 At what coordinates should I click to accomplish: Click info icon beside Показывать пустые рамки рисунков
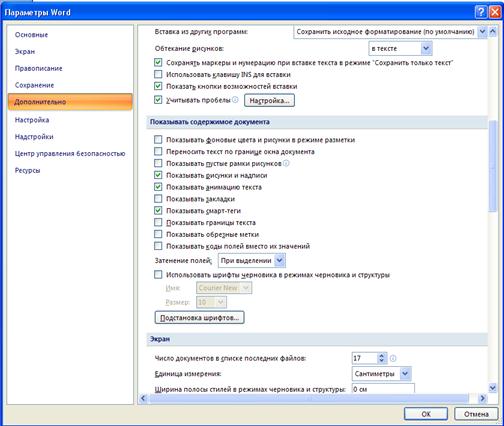[286, 164]
